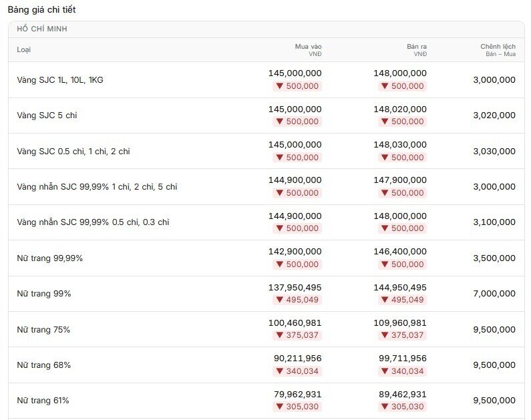Click sell price 148,030,000 in SJC 0.5 chỉ row
This screenshot has height=420, width=531.
(x=400, y=145)
